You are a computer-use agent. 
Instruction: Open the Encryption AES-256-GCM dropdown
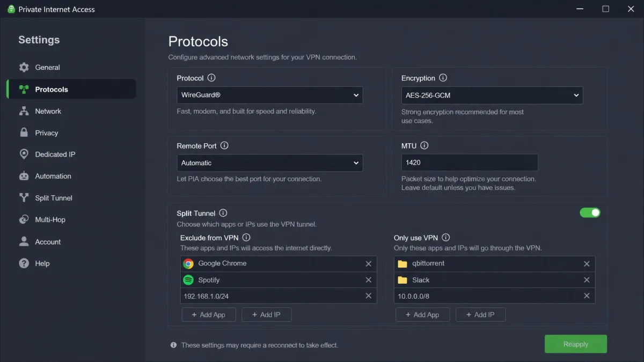coord(492,95)
